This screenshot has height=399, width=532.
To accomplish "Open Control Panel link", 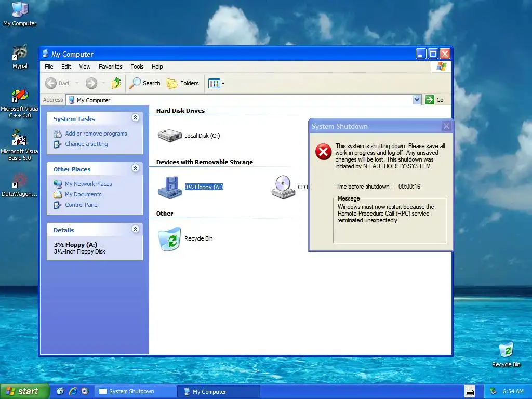I will click(82, 205).
